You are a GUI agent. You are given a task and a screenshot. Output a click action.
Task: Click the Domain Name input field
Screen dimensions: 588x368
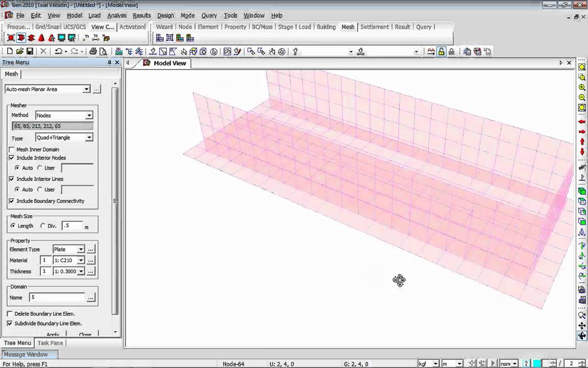point(57,297)
